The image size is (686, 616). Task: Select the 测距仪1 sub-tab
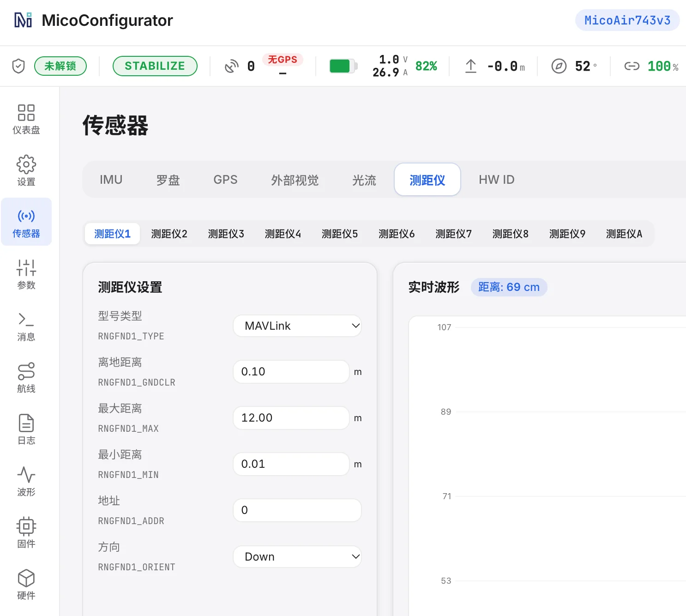point(113,234)
